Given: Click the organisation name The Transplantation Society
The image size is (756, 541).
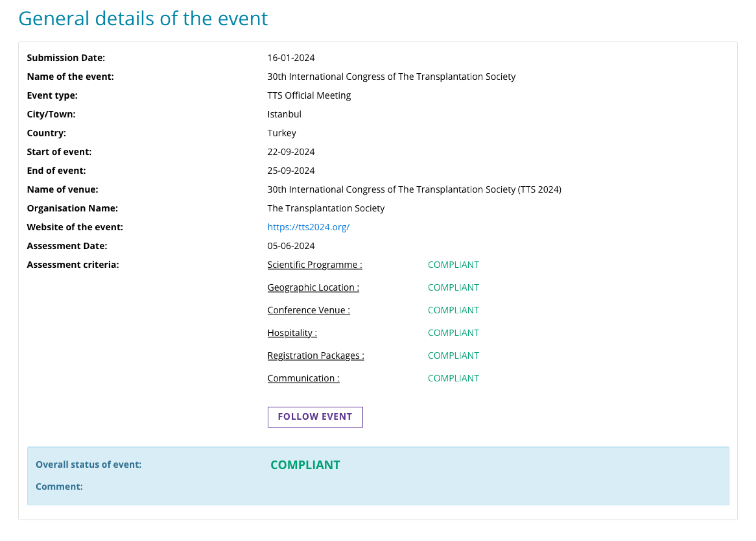Looking at the screenshot, I should click(325, 208).
